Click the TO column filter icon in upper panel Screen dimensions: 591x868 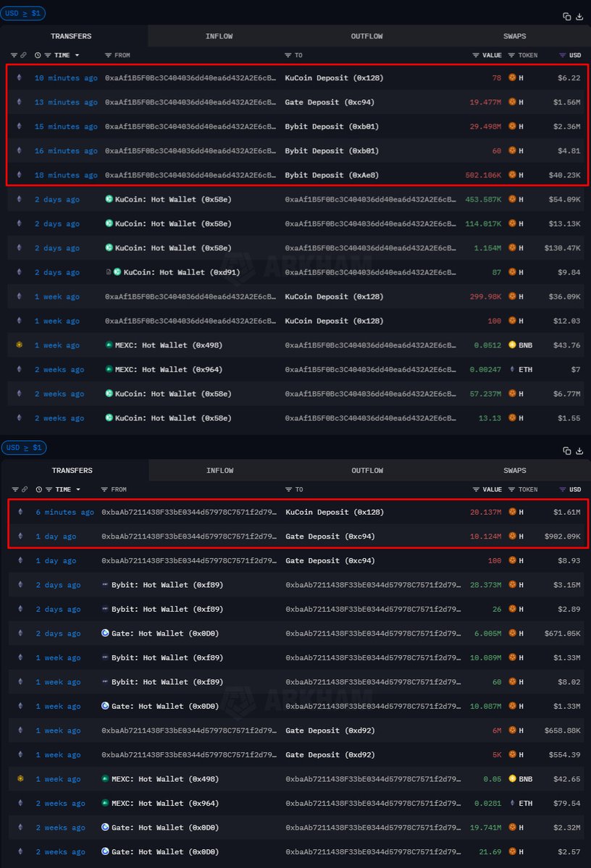click(288, 55)
